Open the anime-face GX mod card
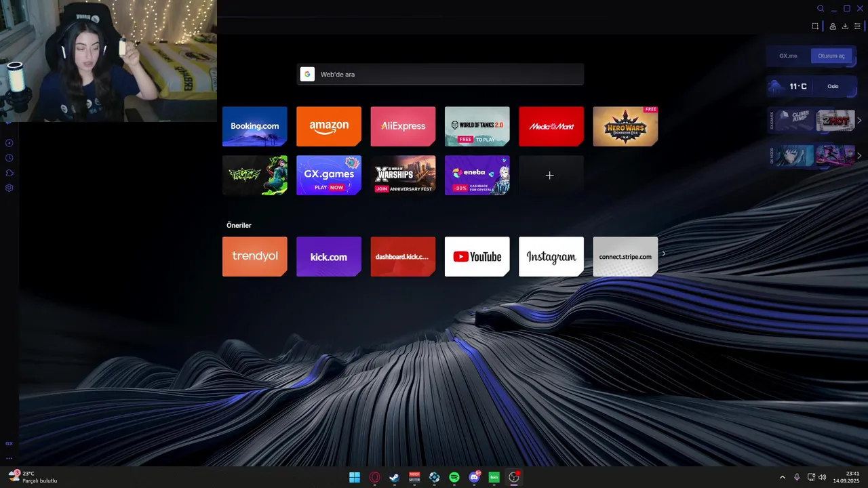Image resolution: width=868 pixels, height=488 pixels. pos(795,155)
